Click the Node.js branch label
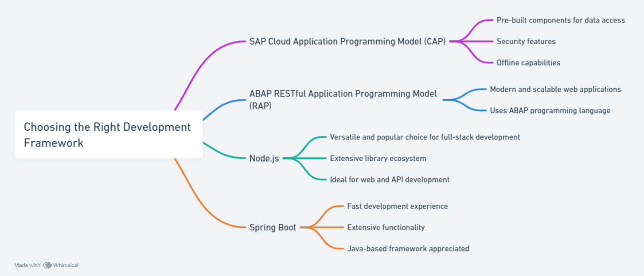This screenshot has height=276, width=644. [x=264, y=158]
